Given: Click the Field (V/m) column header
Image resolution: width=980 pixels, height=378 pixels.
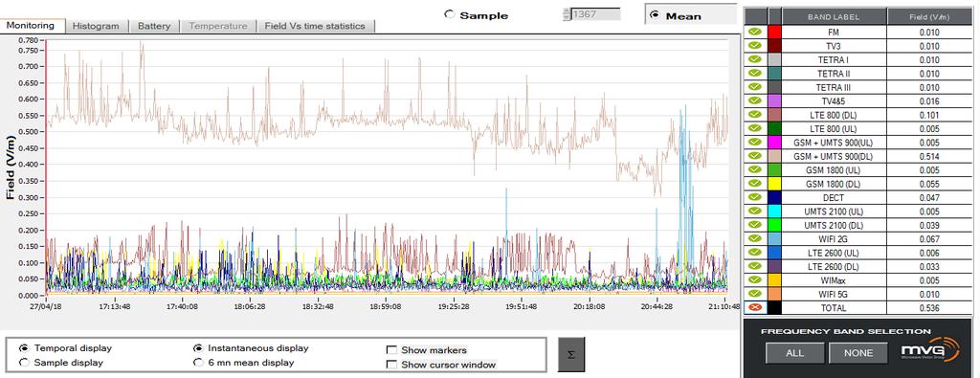Looking at the screenshot, I should [x=928, y=17].
